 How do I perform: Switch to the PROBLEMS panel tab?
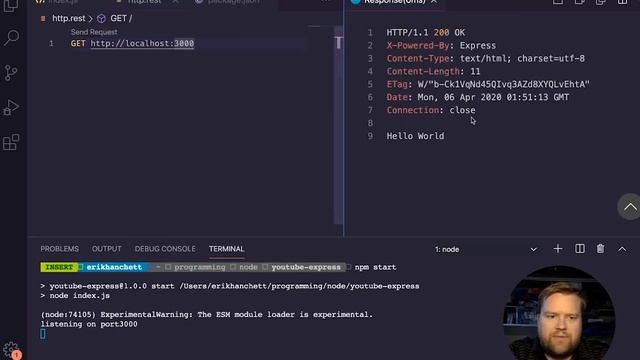click(x=60, y=249)
